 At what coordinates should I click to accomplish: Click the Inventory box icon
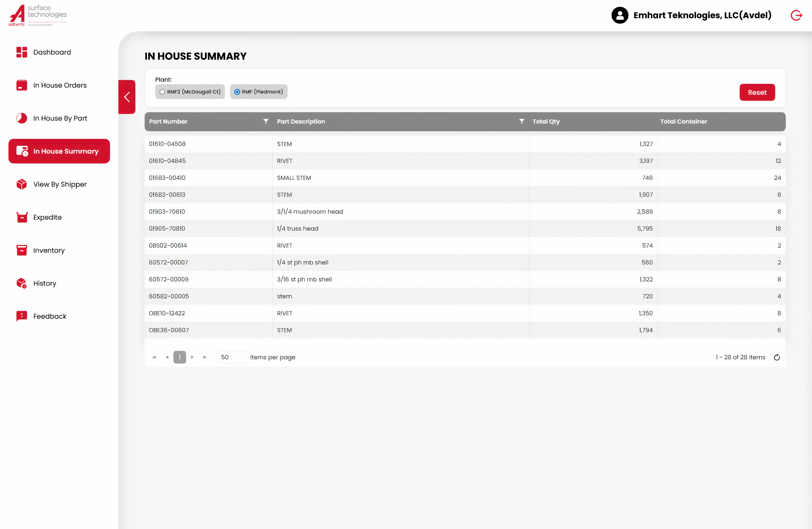click(x=22, y=250)
